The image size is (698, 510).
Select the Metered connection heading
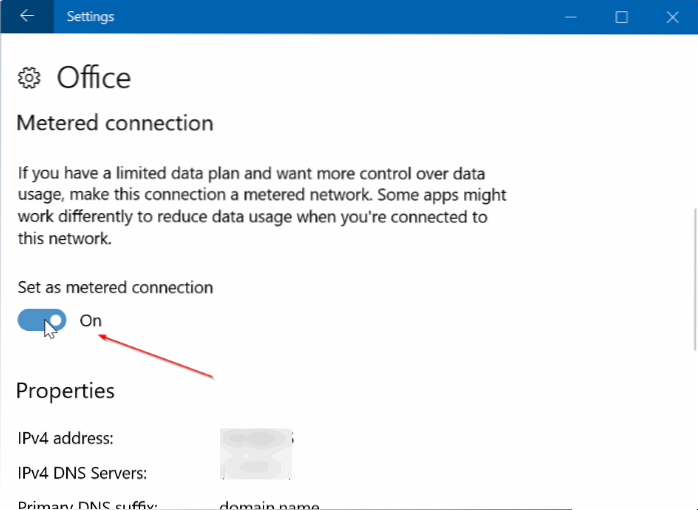coord(115,123)
